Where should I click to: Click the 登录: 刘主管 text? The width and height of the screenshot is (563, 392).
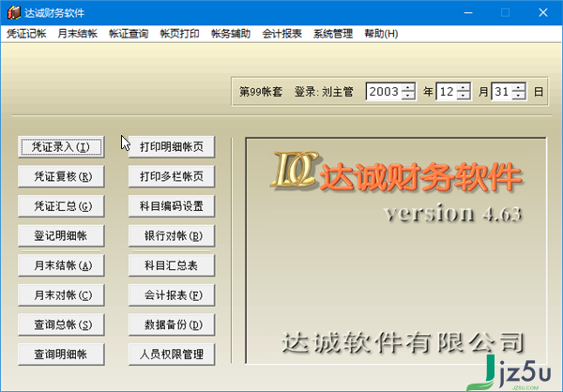324,92
